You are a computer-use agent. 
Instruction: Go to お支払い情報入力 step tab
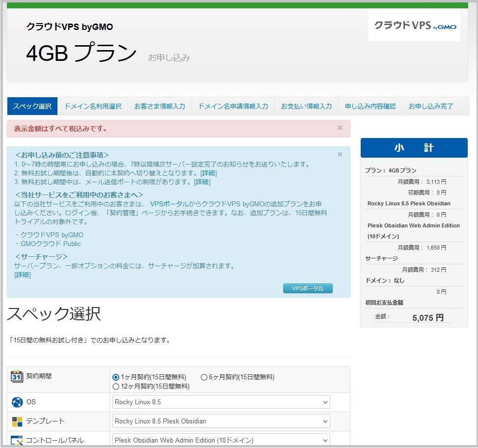pyautogui.click(x=306, y=106)
